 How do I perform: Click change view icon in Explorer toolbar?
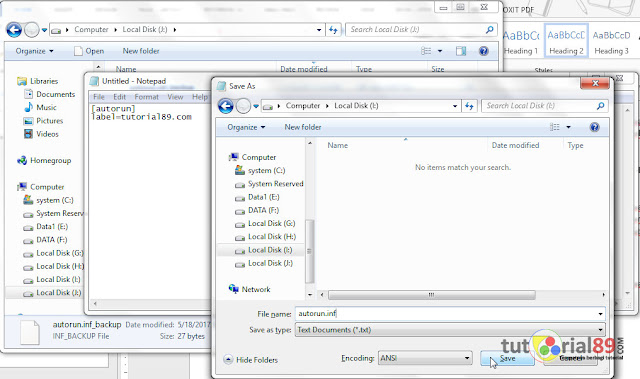(x=426, y=51)
